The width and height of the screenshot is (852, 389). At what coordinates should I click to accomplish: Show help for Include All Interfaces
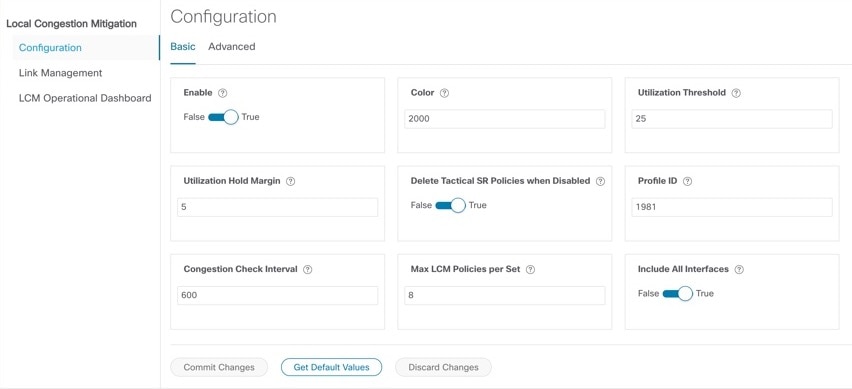(x=739, y=269)
